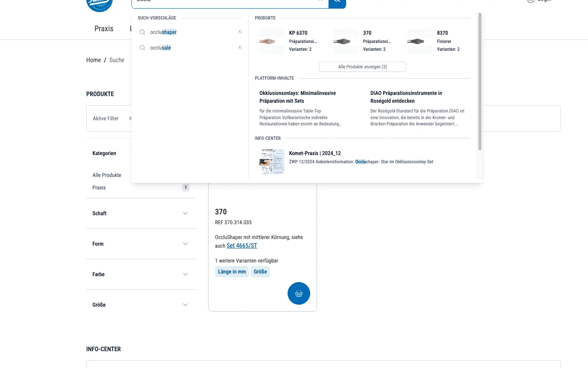This screenshot has height=368, width=588.
Task: Insert occlushaper suggestion using arrow icon
Action: pos(240,32)
